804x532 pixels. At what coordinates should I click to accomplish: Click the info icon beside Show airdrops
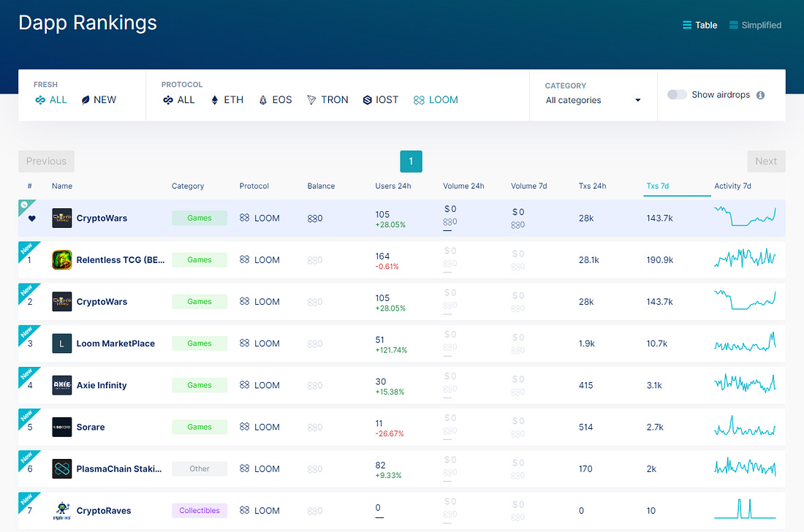tap(760, 95)
